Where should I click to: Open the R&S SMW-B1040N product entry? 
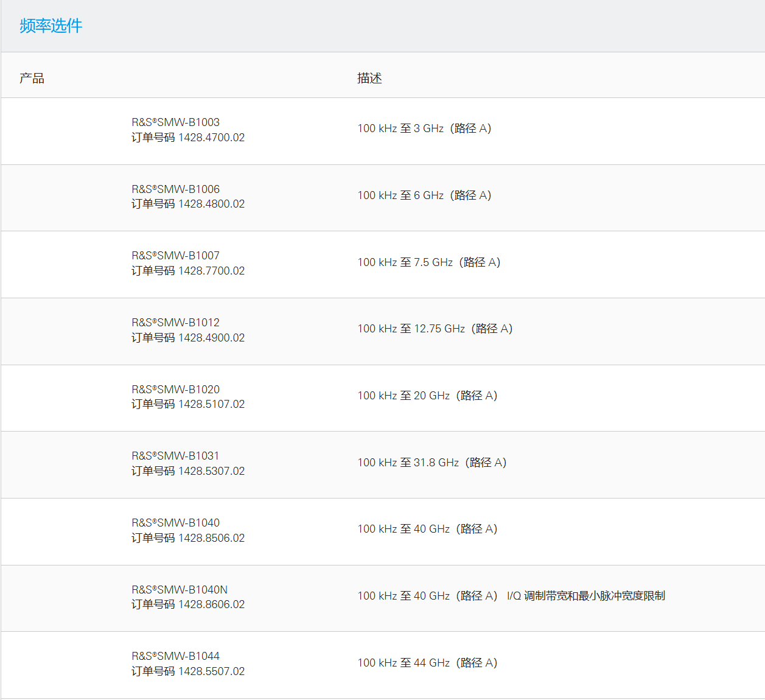click(180, 590)
